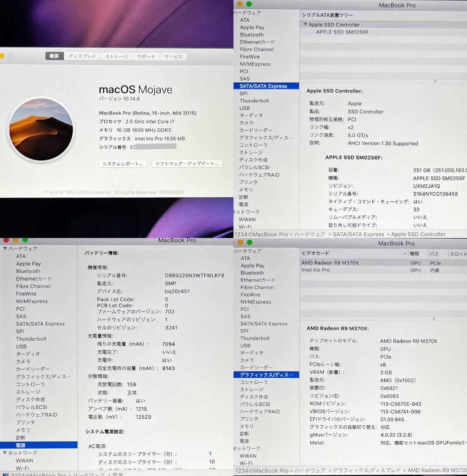Screen dimensions: 467x476
Task: Collapse the ハードウェア triangle in the battery report sidebar
Action: coord(5,248)
